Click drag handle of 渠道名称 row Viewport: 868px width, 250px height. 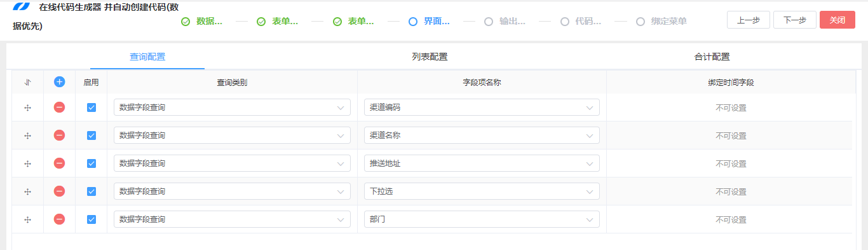point(27,136)
